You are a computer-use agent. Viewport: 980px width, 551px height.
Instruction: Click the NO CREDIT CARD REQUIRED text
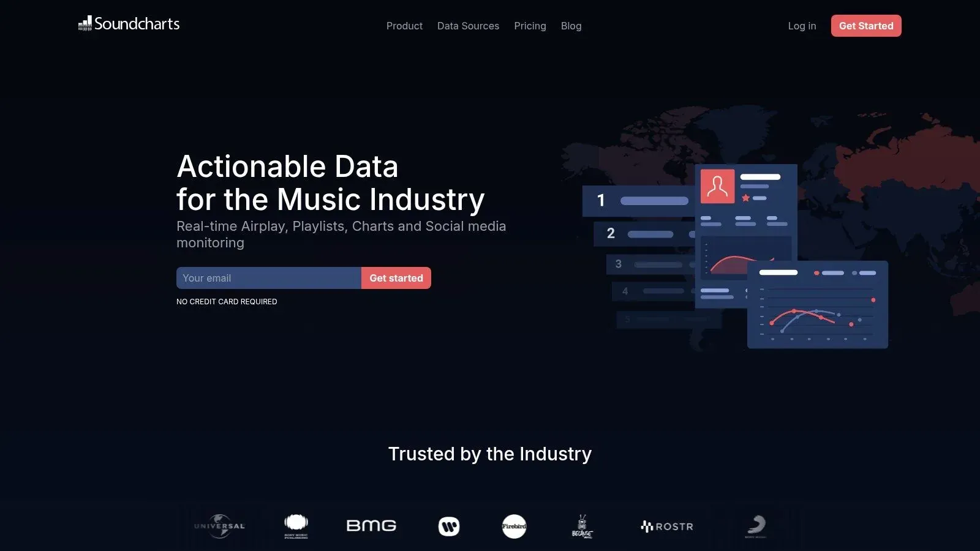click(x=227, y=302)
